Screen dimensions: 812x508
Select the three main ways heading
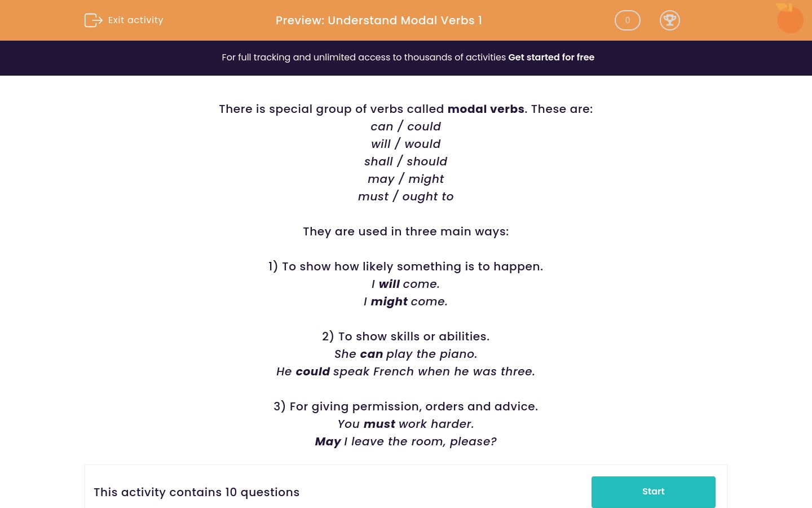pos(405,231)
